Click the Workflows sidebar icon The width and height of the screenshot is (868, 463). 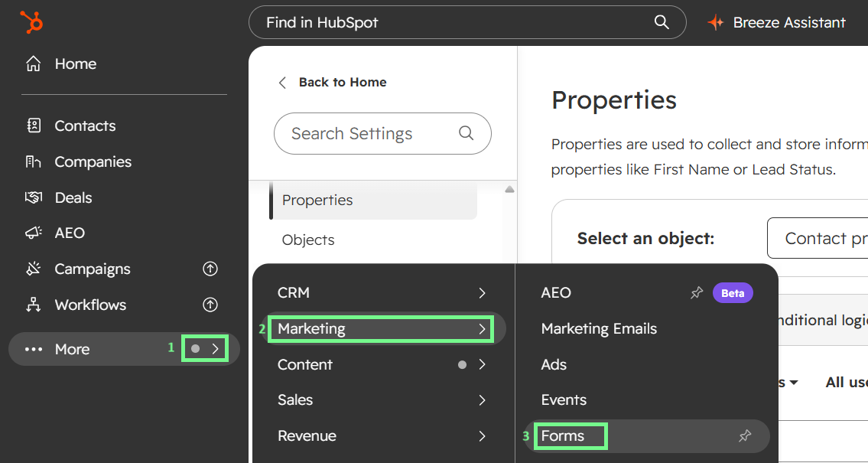[33, 305]
